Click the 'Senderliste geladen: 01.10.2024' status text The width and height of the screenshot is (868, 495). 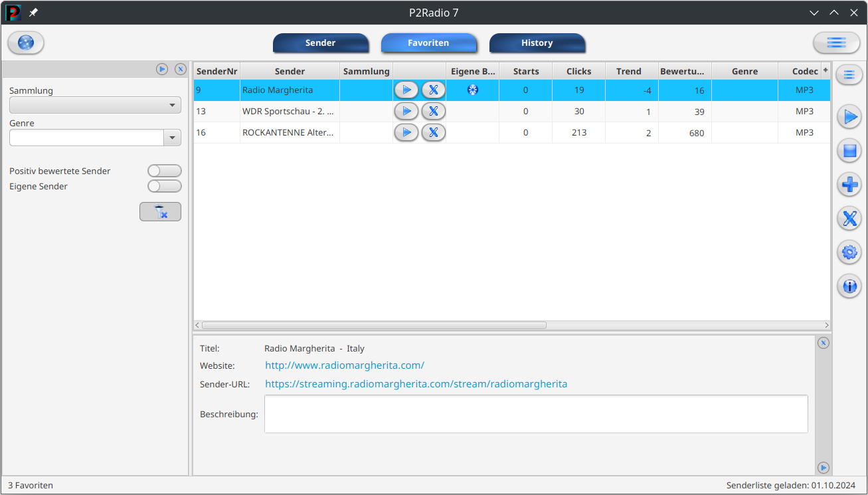(x=791, y=486)
